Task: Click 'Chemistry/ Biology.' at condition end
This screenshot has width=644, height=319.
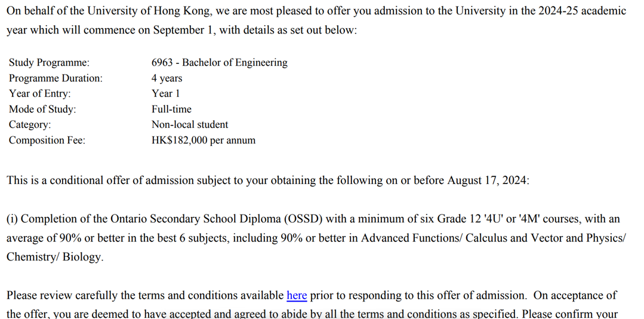Action: tap(55, 257)
